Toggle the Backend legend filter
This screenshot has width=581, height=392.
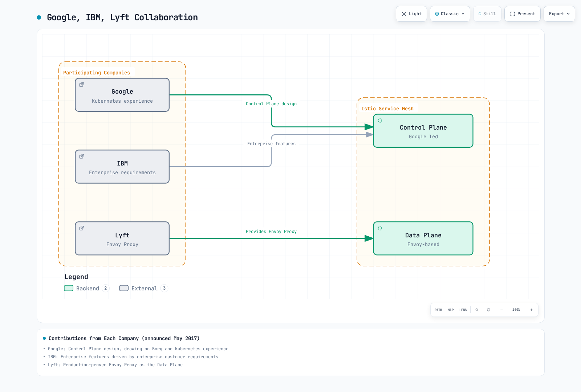click(86, 288)
